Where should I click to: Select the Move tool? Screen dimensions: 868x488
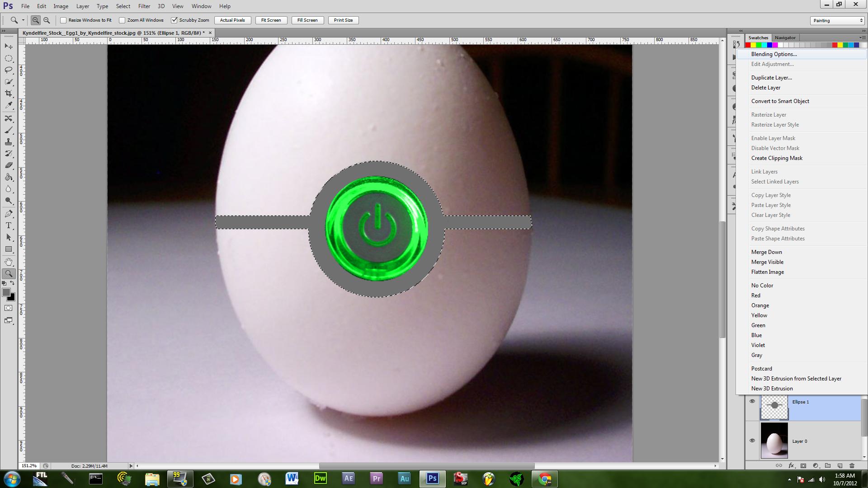point(9,47)
